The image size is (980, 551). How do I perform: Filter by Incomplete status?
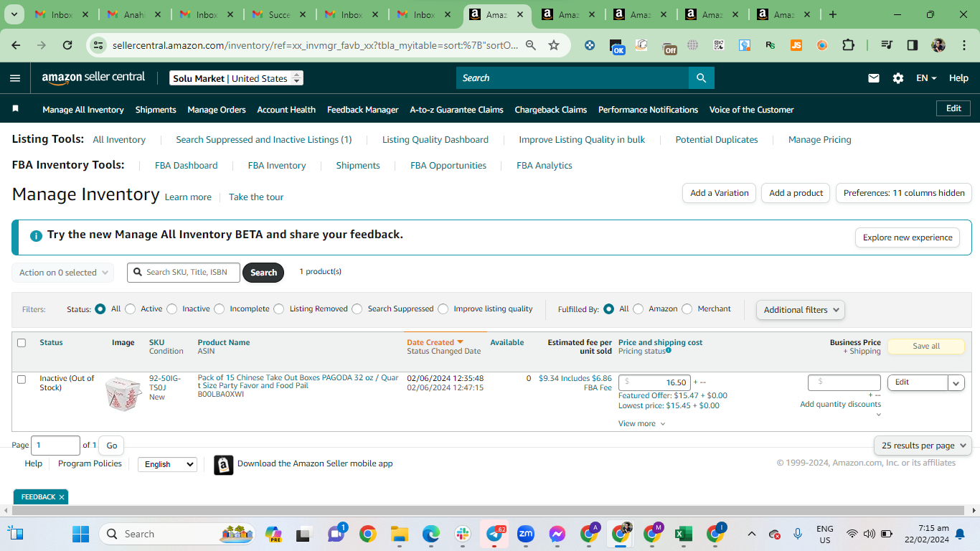tap(220, 309)
